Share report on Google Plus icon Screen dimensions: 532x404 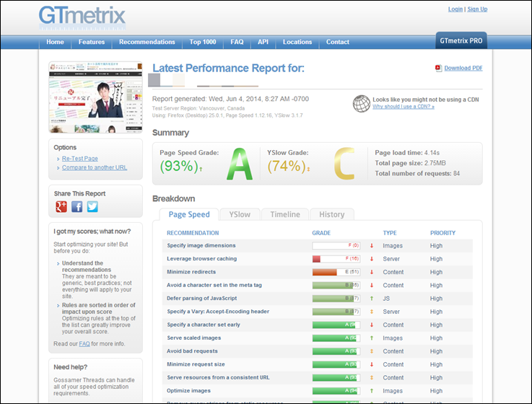click(x=61, y=206)
